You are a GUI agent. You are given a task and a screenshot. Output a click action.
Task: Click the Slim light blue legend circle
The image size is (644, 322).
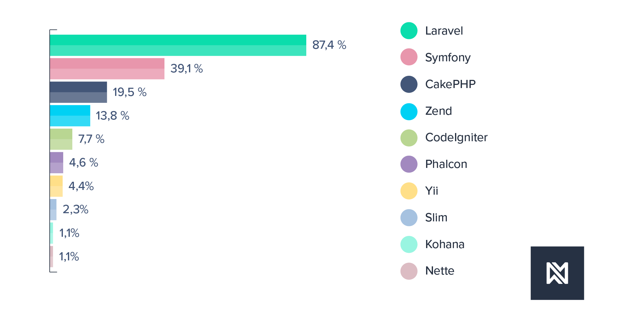pyautogui.click(x=409, y=218)
